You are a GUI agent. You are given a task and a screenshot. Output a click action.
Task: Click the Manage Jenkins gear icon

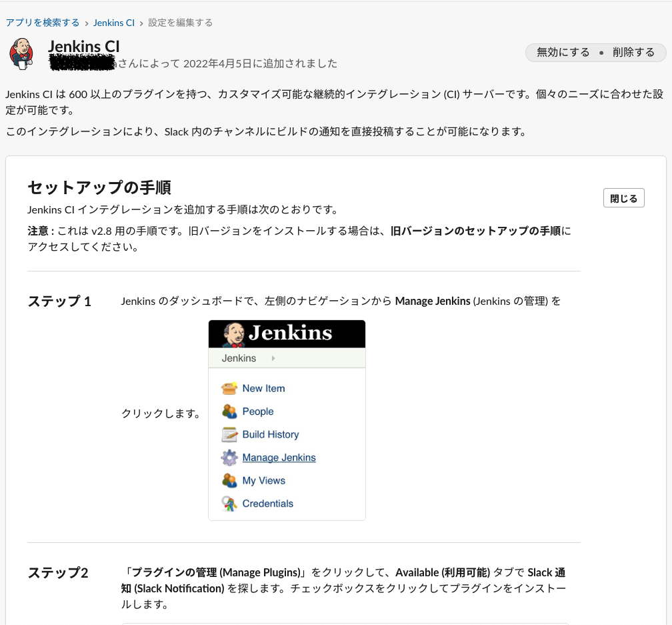point(227,458)
